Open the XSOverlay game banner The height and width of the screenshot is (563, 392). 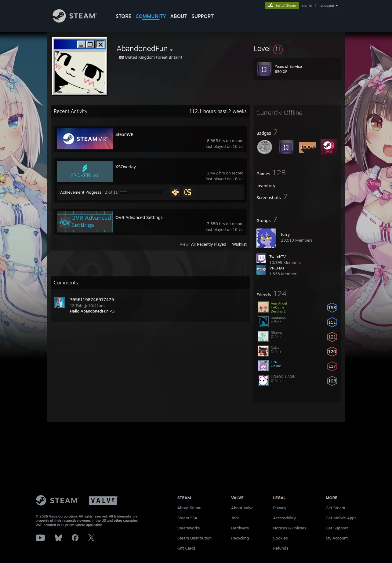85,171
